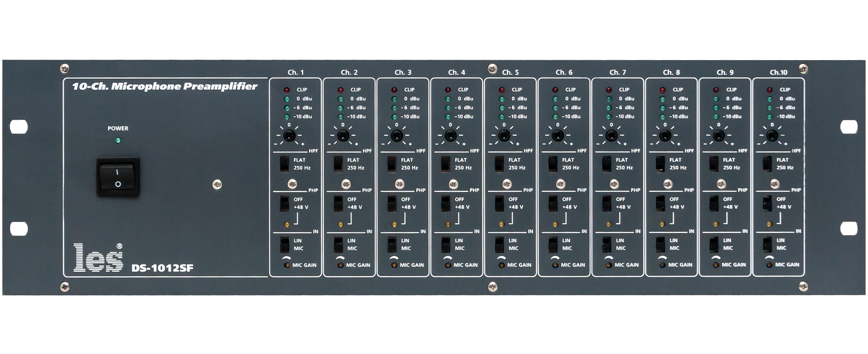Viewport: 868px width, 354px height.
Task: Flip the main power rocker switch
Action: click(x=118, y=177)
